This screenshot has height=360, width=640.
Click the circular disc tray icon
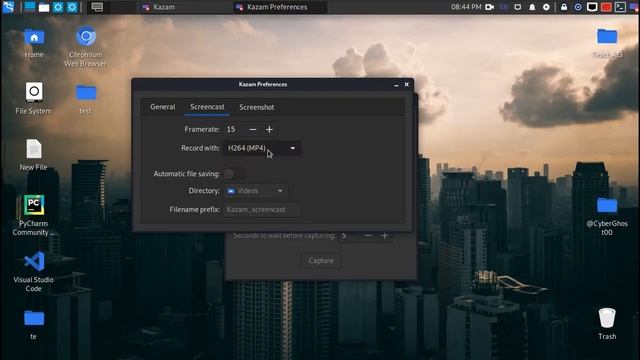click(x=547, y=7)
